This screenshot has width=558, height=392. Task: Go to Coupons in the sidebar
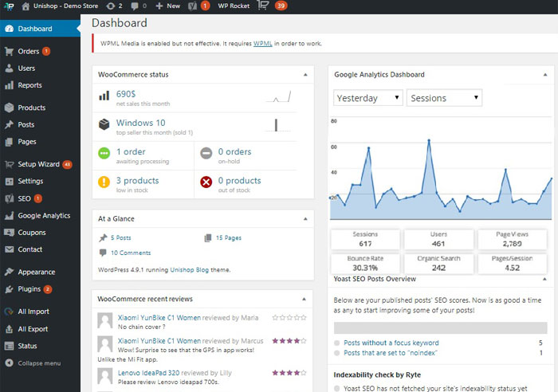point(32,233)
